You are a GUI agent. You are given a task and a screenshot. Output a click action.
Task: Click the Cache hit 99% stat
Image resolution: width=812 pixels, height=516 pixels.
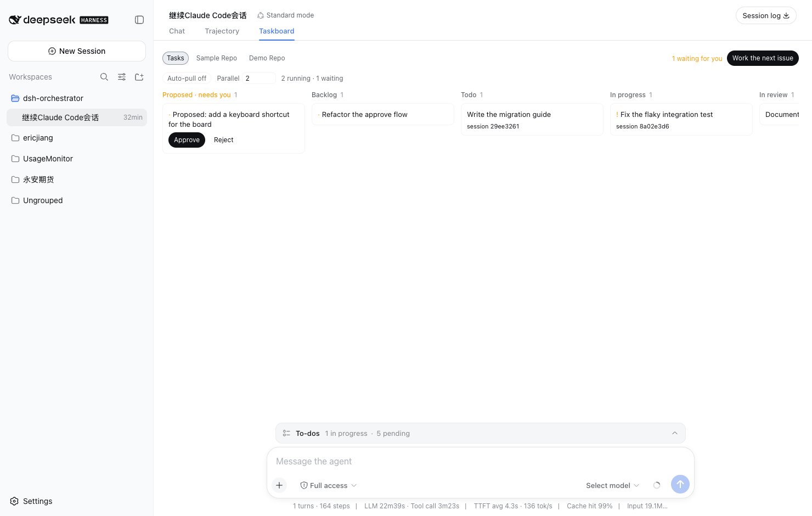(x=590, y=506)
